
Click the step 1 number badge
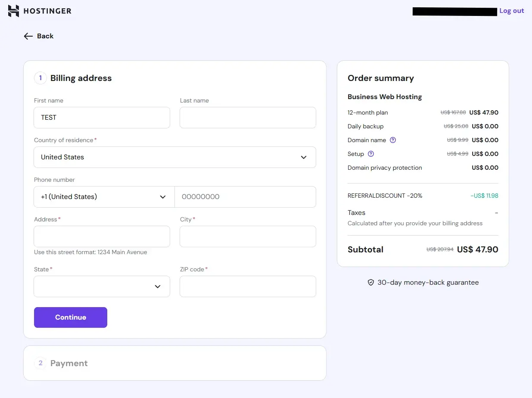(x=40, y=78)
